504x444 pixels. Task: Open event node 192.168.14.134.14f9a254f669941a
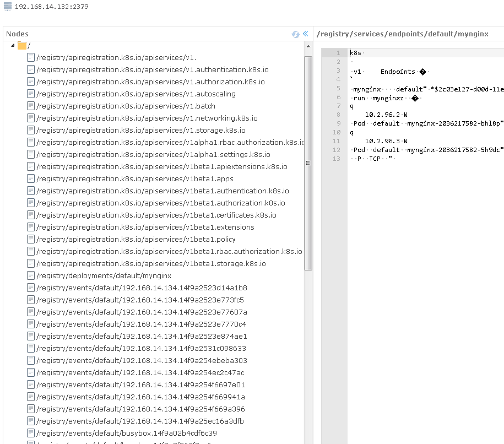click(140, 397)
